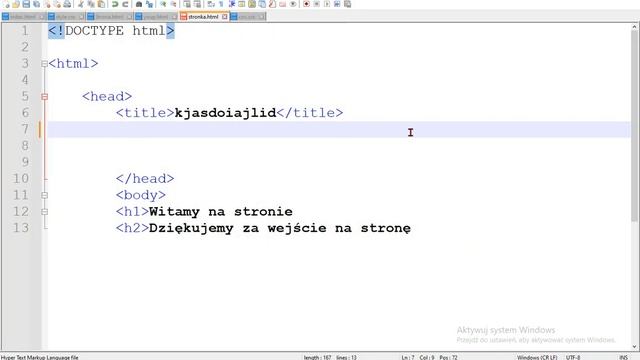Click the DOCTYPE html text on line 1
The image size is (640, 360).
(x=115, y=31)
